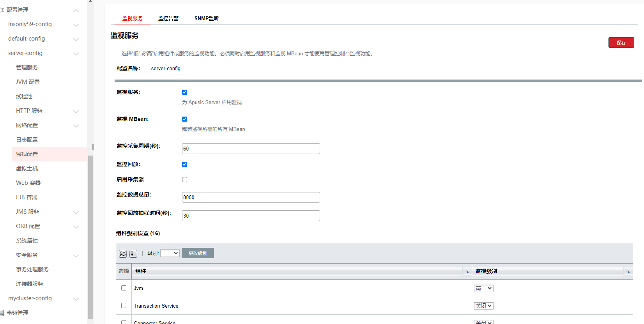Uncheck the 监视服务 checkbox
This screenshot has width=644, height=324.
tap(185, 92)
